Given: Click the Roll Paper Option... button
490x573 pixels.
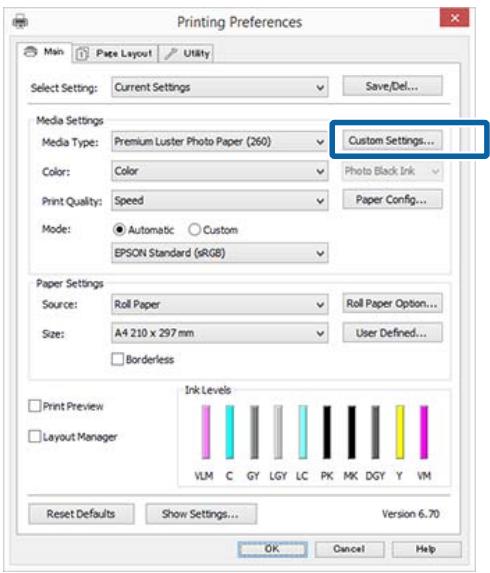Looking at the screenshot, I should (x=392, y=303).
